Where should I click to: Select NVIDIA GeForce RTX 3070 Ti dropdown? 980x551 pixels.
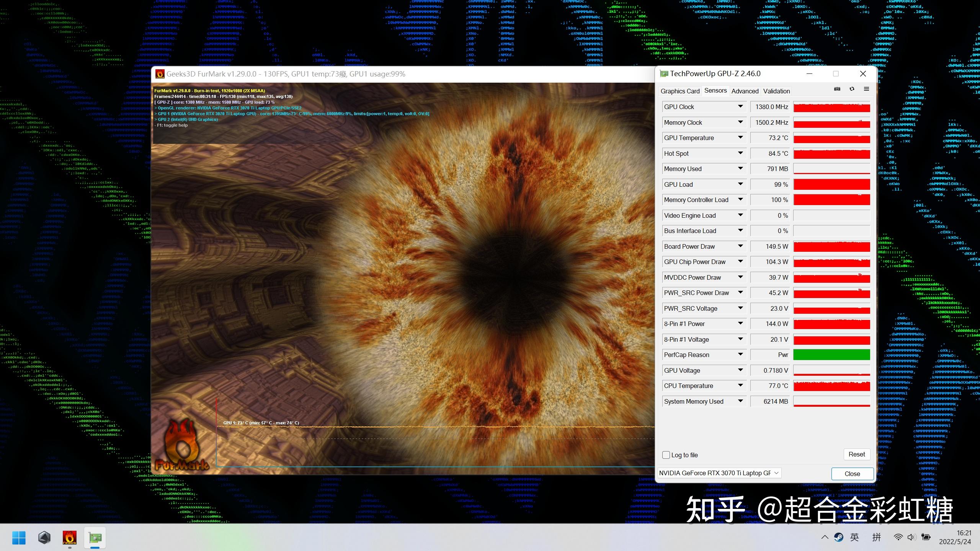[719, 473]
